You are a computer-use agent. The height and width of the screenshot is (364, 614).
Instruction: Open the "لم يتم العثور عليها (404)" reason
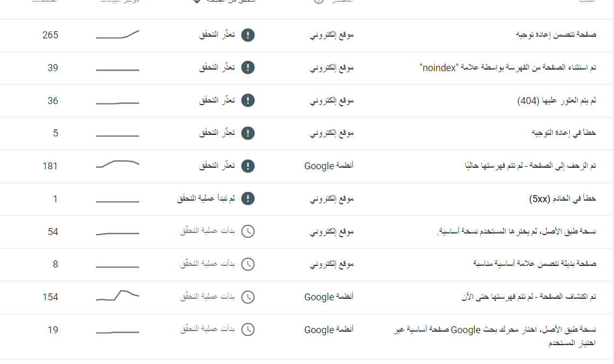pos(556,101)
